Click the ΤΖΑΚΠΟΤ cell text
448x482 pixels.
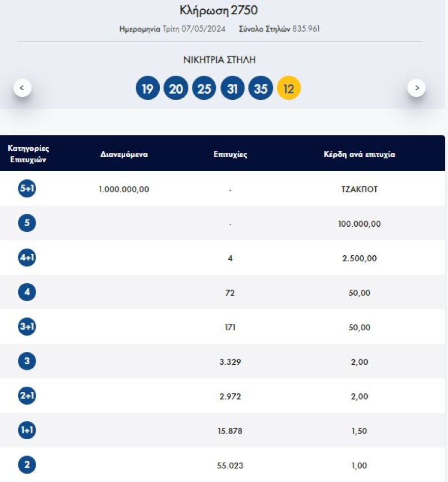coord(359,190)
